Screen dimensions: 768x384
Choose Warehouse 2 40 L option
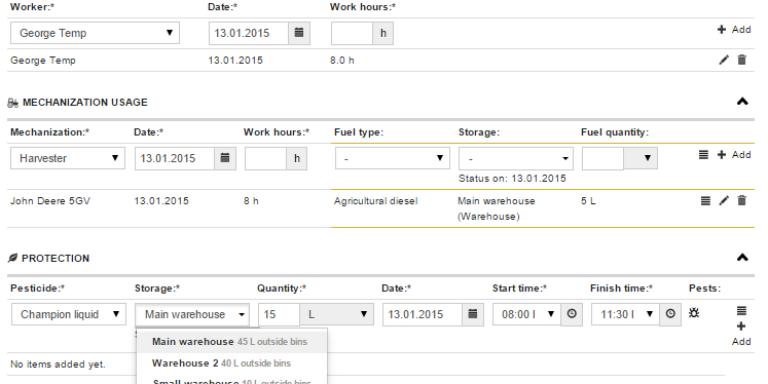[x=231, y=363]
